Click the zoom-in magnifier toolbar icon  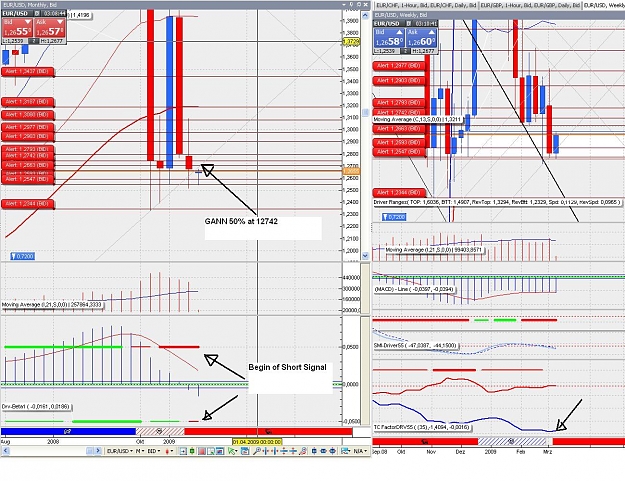[x=257, y=451]
